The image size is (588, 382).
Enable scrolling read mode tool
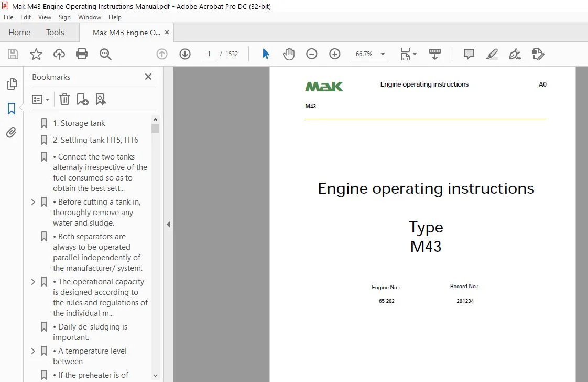434,54
